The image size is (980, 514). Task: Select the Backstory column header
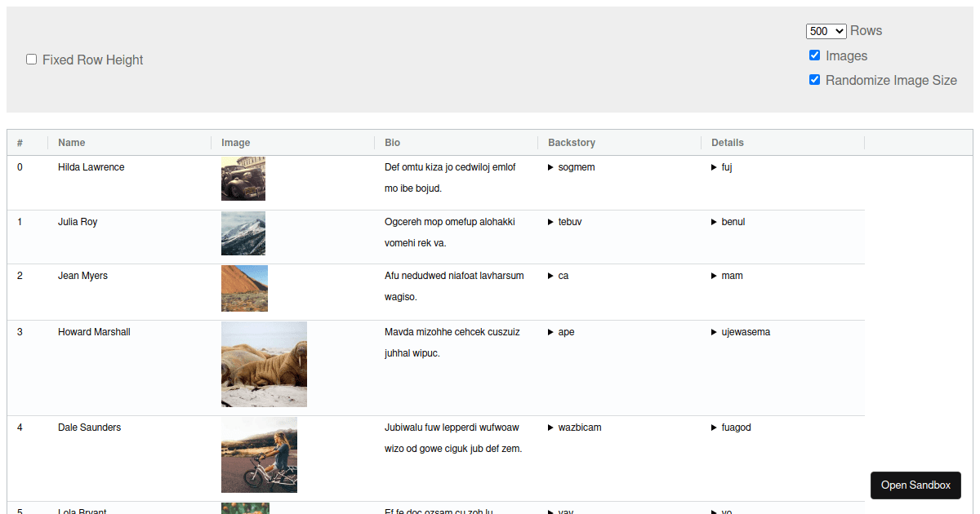tap(572, 143)
